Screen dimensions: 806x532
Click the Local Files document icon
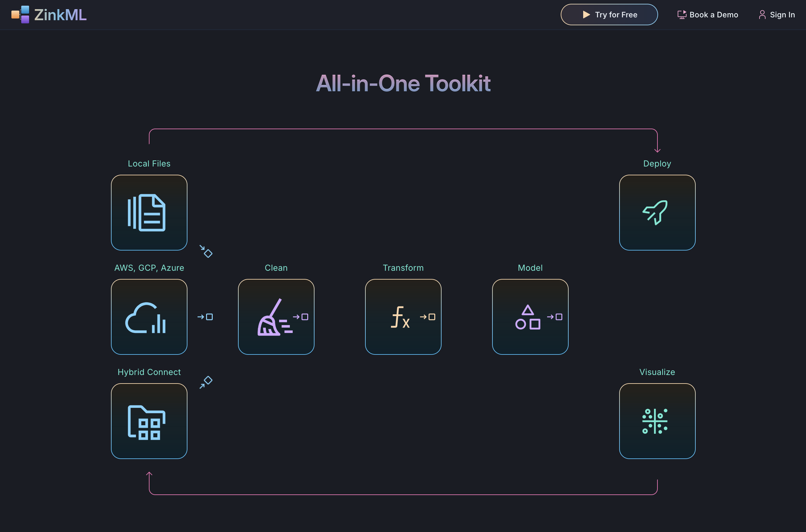[147, 213]
